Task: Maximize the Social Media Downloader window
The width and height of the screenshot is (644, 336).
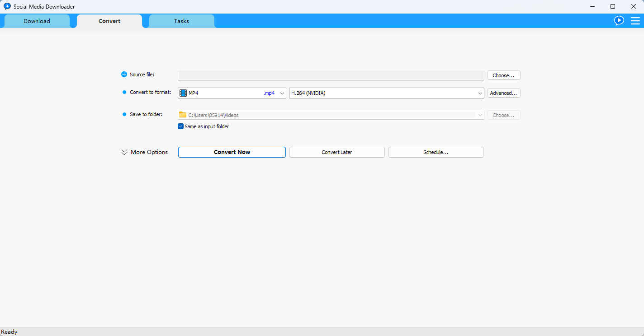Action: (x=613, y=6)
